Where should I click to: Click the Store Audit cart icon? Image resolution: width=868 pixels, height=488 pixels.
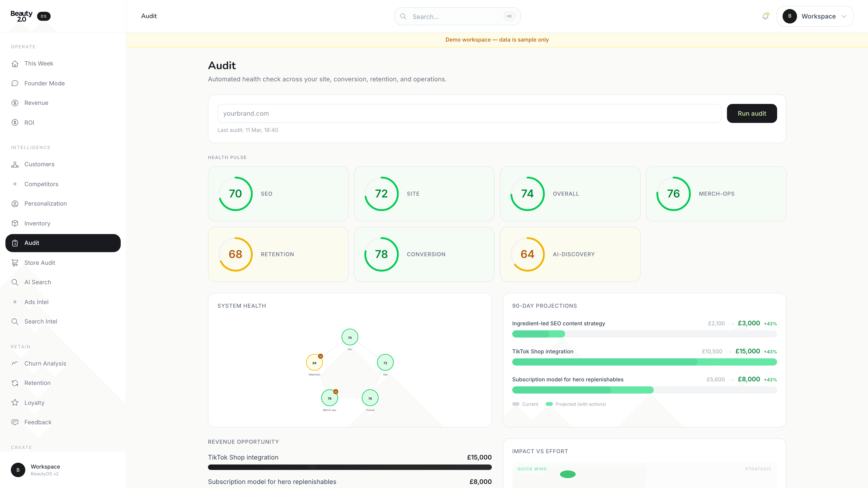(15, 263)
